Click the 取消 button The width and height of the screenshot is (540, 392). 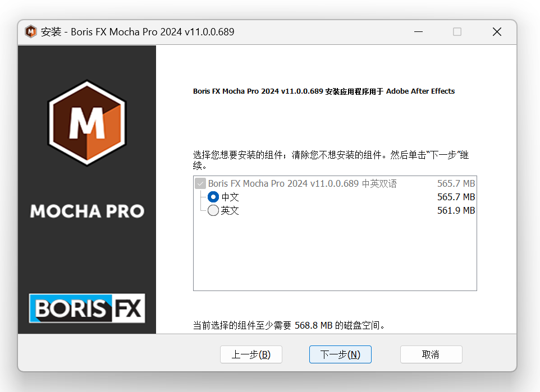pos(431,354)
